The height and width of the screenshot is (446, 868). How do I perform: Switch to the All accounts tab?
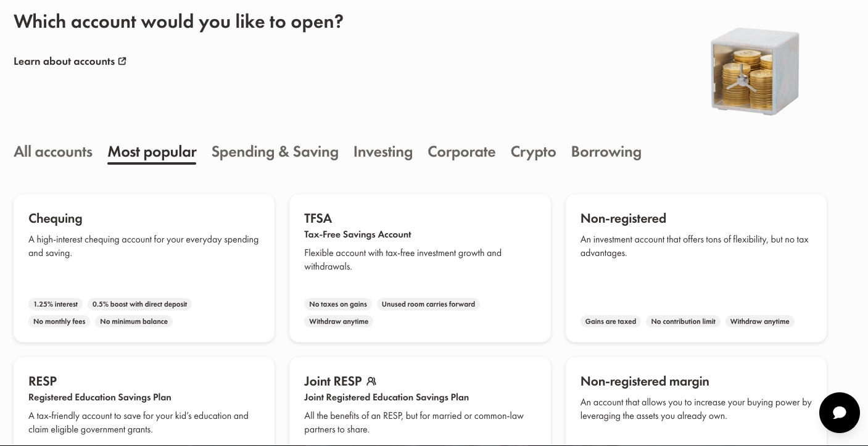pos(53,152)
